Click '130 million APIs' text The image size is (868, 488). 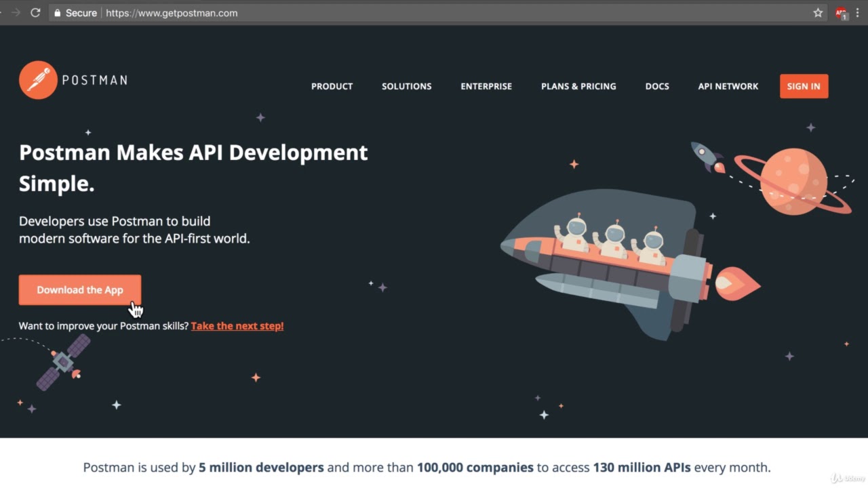642,468
